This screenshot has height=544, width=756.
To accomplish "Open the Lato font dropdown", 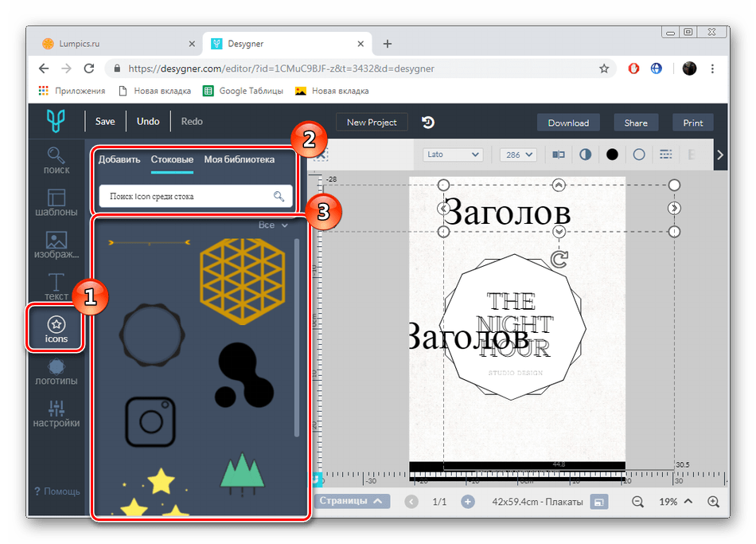I will point(453,155).
